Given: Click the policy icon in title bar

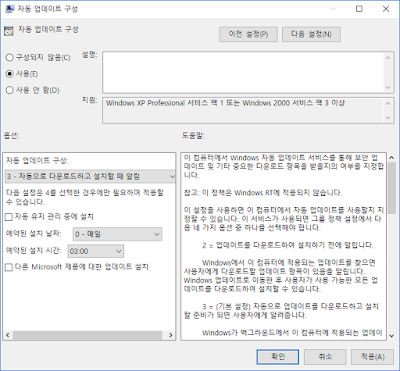Looking at the screenshot, I should click(10, 9).
